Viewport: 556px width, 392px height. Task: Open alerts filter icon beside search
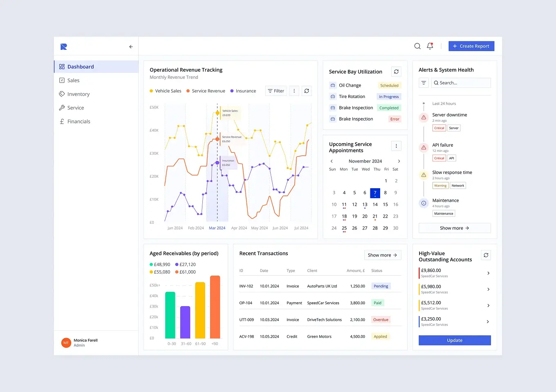(x=424, y=83)
